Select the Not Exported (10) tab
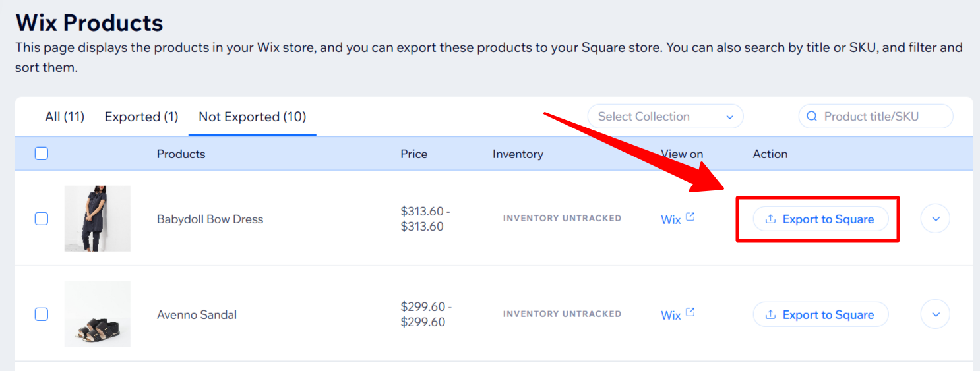The image size is (980, 371). [x=253, y=117]
